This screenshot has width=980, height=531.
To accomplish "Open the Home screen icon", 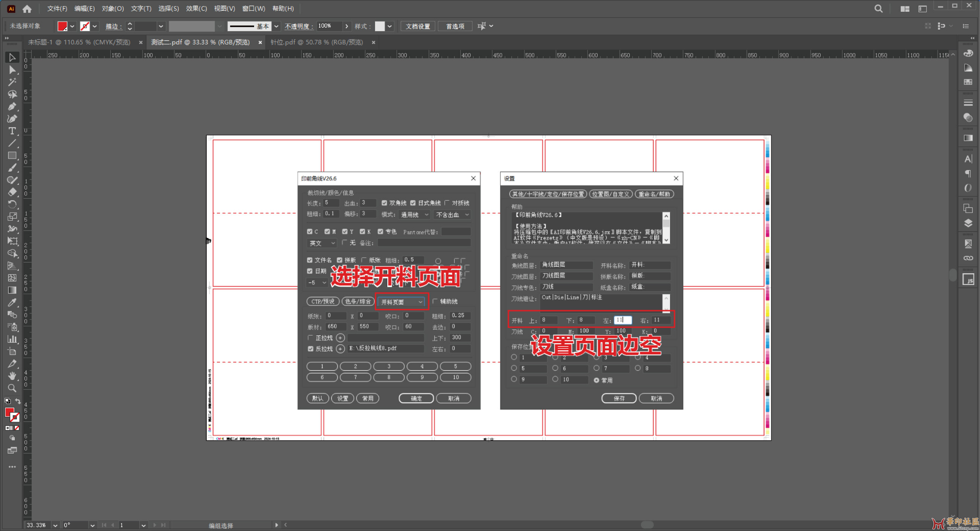I will click(x=27, y=9).
